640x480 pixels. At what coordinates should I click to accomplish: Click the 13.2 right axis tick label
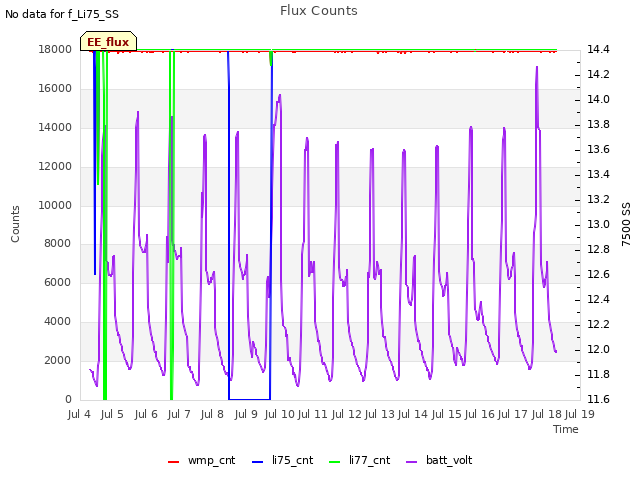pos(598,199)
